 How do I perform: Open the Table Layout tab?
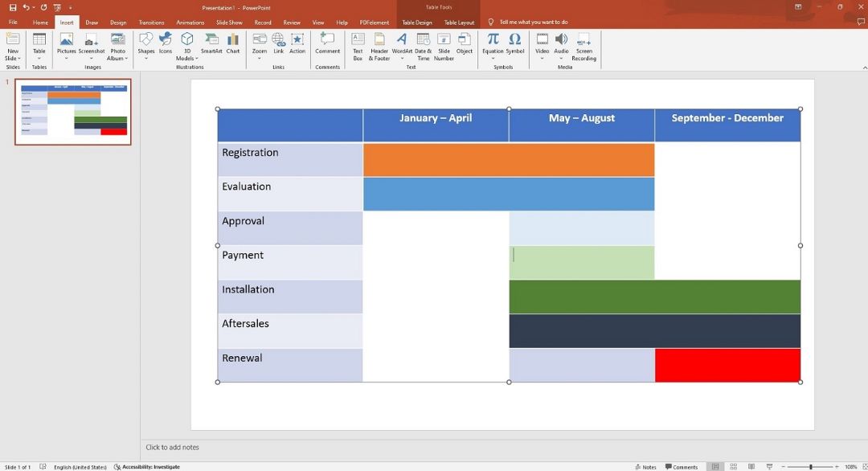click(459, 23)
